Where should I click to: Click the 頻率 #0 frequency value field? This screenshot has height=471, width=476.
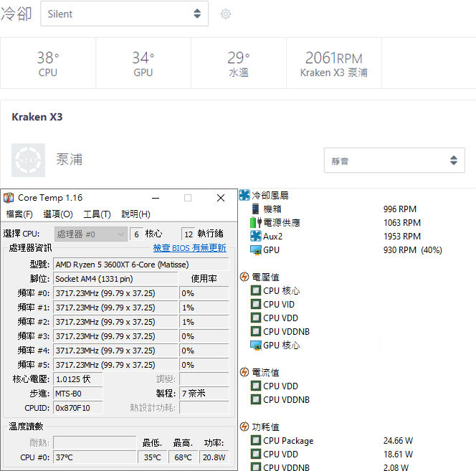[x=115, y=293]
